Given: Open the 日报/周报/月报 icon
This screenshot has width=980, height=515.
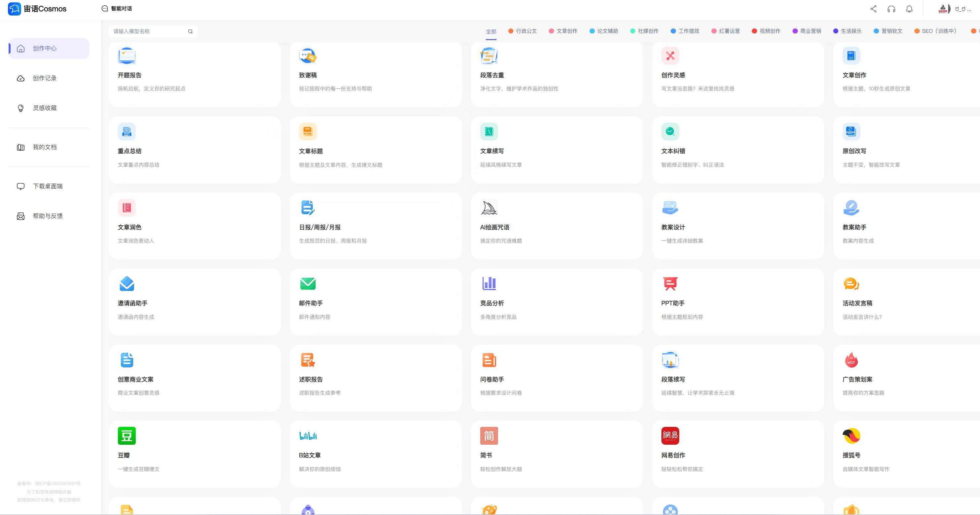Looking at the screenshot, I should [308, 207].
